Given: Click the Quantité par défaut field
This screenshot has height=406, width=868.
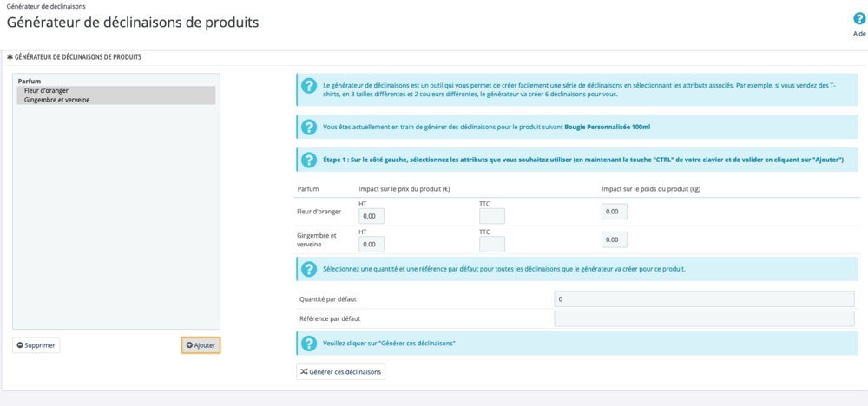Looking at the screenshot, I should [x=704, y=299].
